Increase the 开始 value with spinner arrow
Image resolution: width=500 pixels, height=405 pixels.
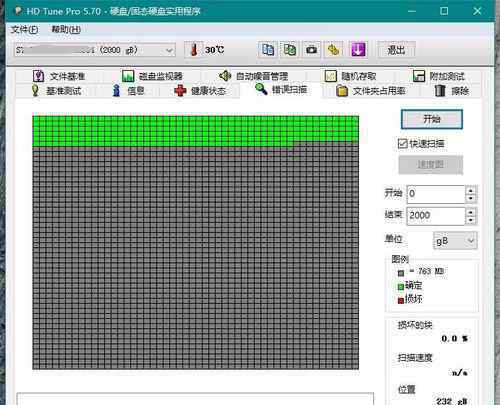pyautogui.click(x=471, y=191)
